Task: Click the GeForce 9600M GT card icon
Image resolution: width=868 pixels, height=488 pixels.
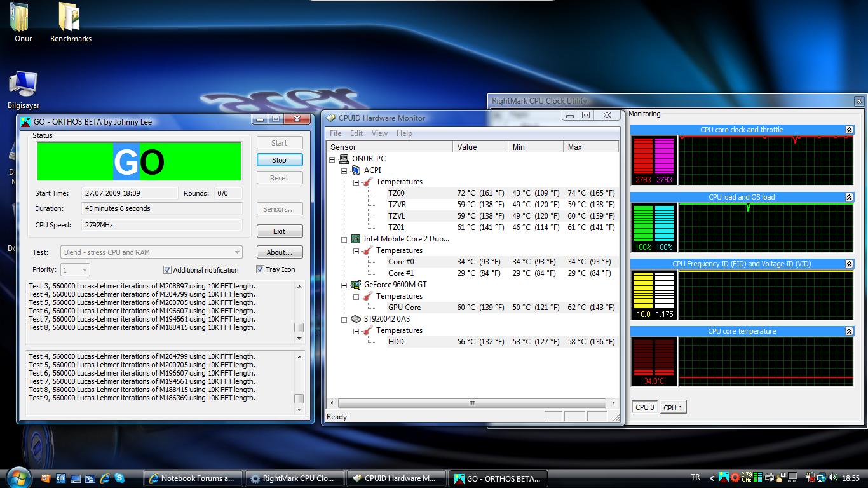Action: tap(356, 285)
